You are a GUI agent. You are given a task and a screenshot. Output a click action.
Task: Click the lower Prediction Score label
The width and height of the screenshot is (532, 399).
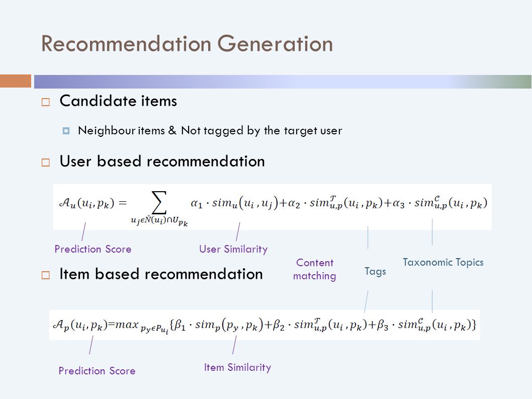point(97,371)
